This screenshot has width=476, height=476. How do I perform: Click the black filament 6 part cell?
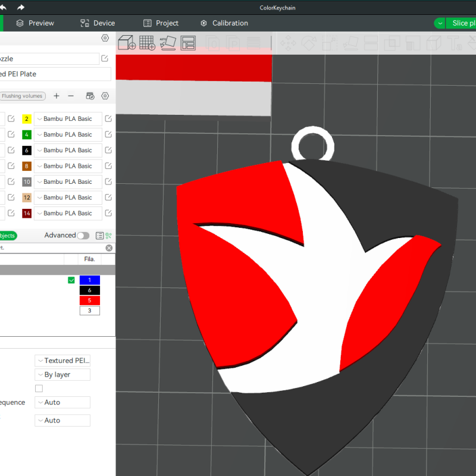click(90, 290)
